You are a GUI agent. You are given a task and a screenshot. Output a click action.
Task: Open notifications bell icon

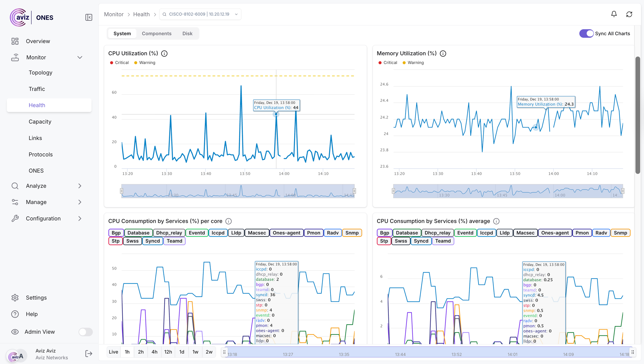[614, 14]
